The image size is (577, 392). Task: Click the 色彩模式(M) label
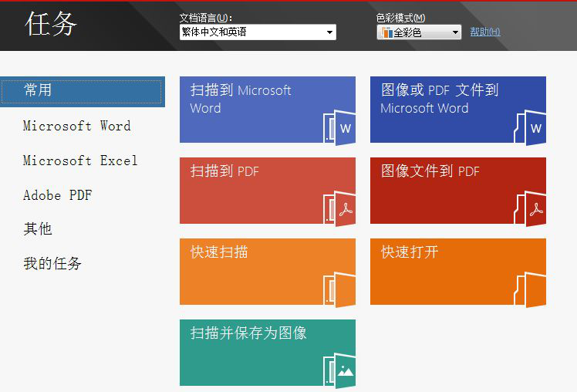point(400,18)
